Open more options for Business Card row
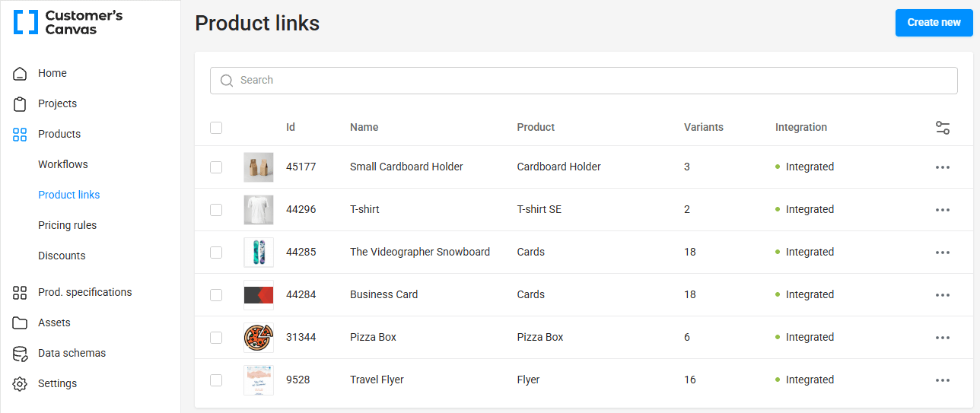Viewport: 980px width, 413px height. pos(943,295)
